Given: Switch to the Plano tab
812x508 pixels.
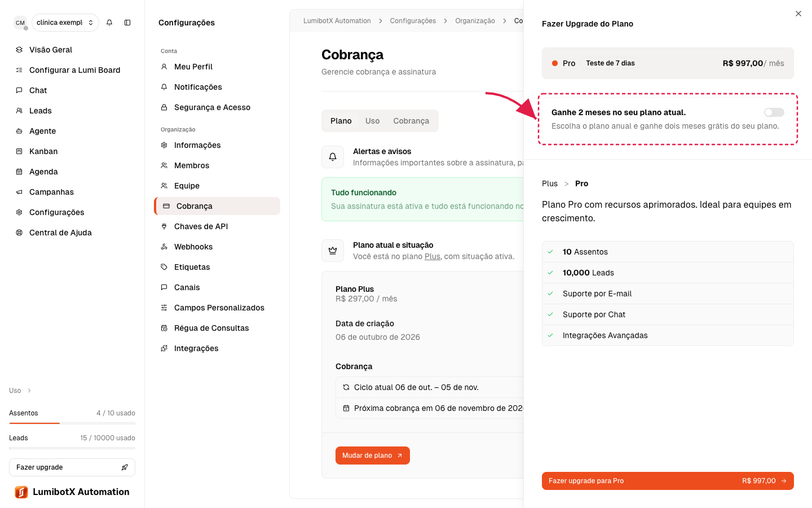Looking at the screenshot, I should 341,121.
